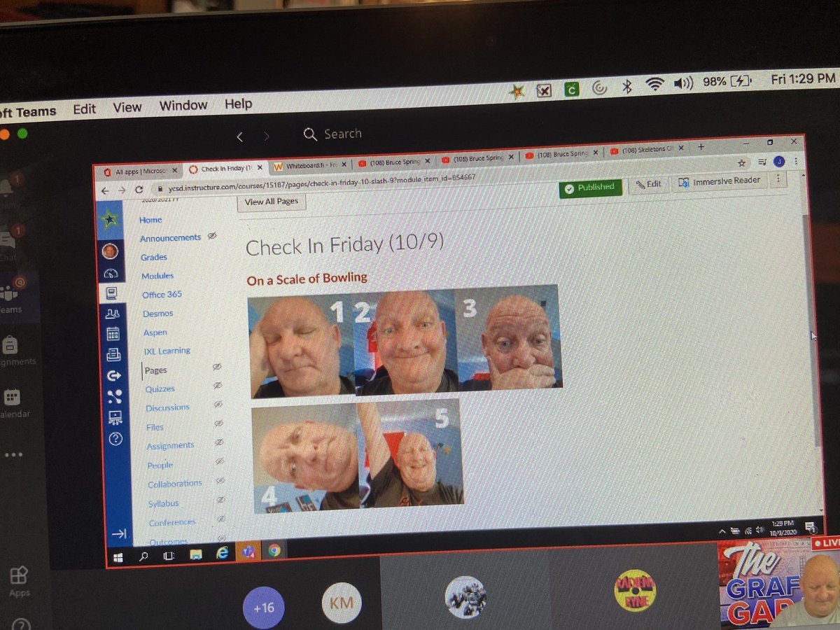Go back in the shared Chrome browser

click(x=104, y=190)
